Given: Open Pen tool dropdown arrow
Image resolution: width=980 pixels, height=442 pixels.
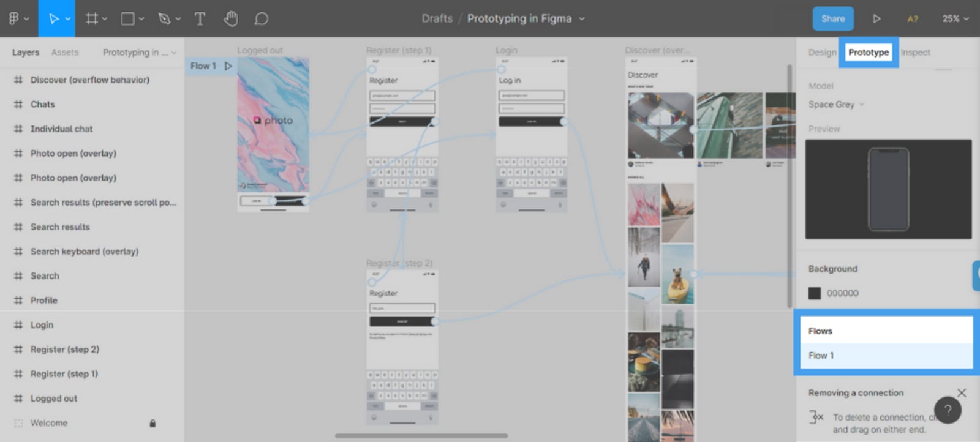Looking at the screenshot, I should (x=178, y=19).
